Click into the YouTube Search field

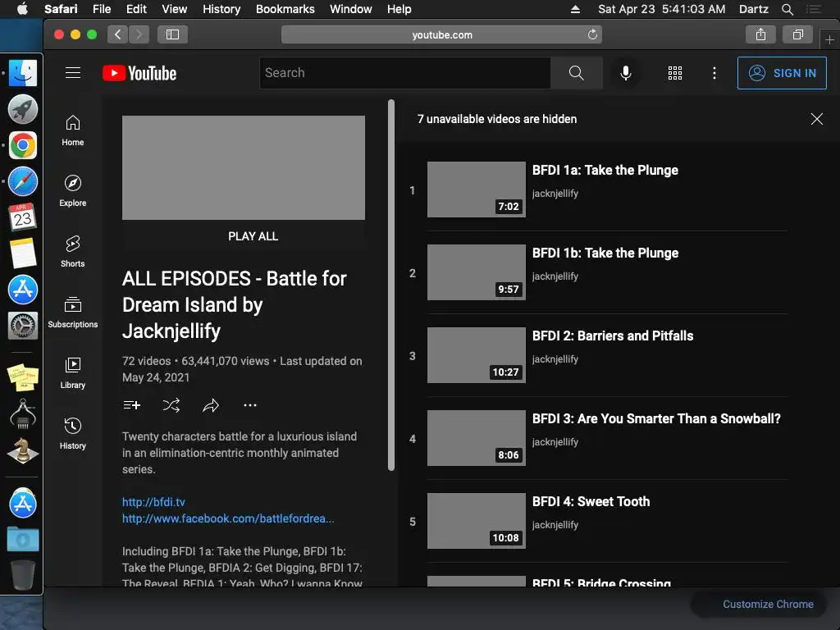(x=405, y=73)
